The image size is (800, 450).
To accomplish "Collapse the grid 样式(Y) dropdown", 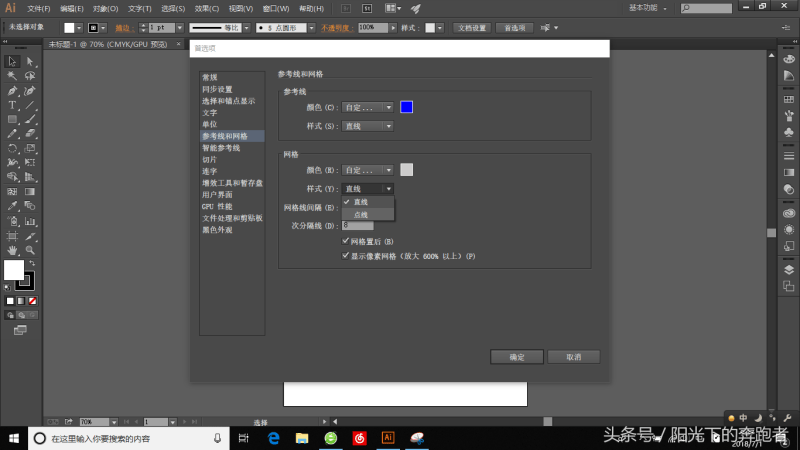I will pos(367,189).
